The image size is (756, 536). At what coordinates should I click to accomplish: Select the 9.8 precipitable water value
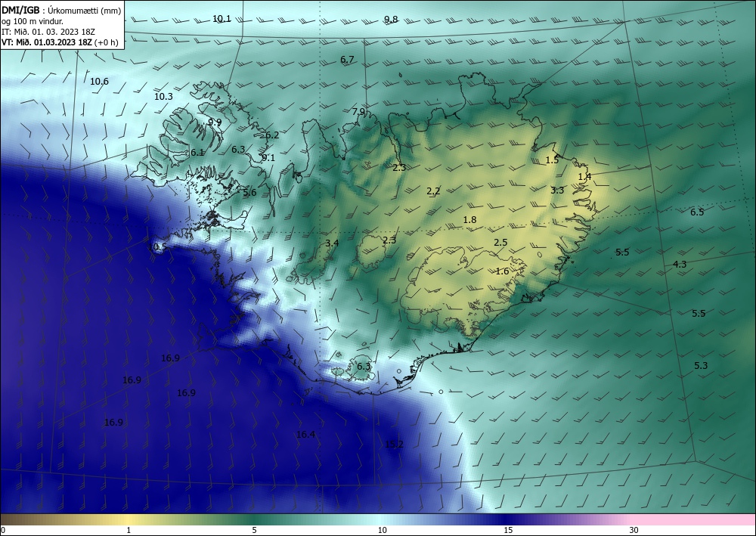pos(391,20)
